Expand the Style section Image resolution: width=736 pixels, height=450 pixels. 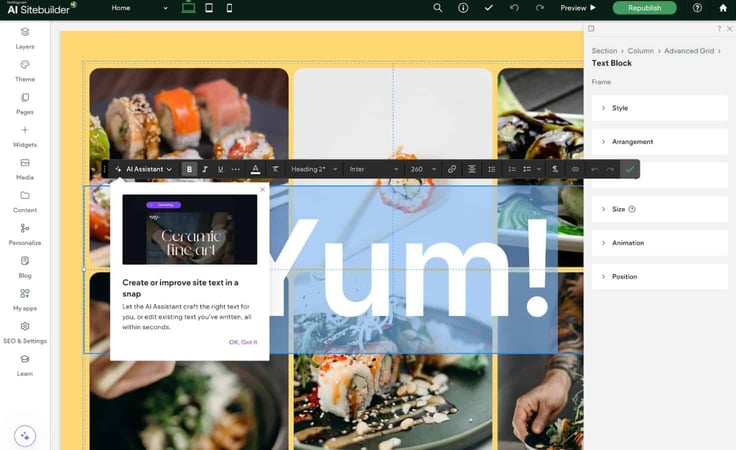pyautogui.click(x=659, y=108)
